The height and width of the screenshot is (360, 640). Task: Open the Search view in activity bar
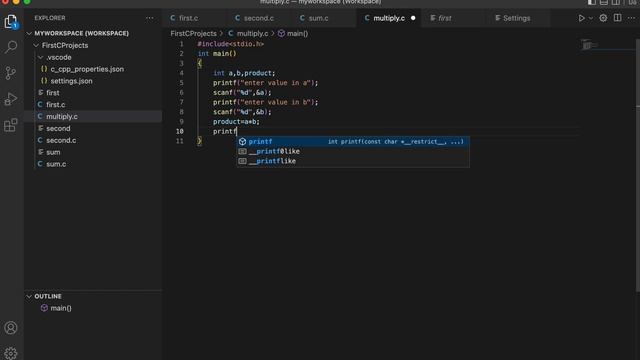point(11,47)
